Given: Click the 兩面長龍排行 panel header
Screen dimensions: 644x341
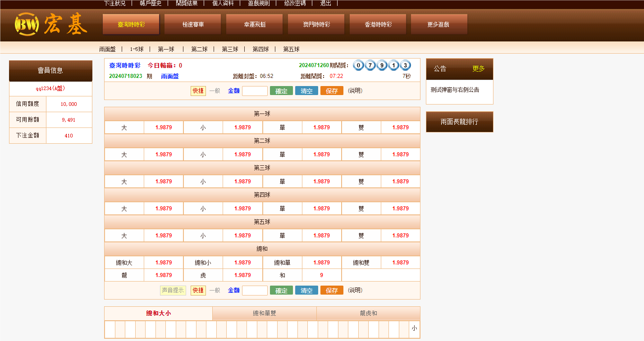Looking at the screenshot, I should 459,122.
